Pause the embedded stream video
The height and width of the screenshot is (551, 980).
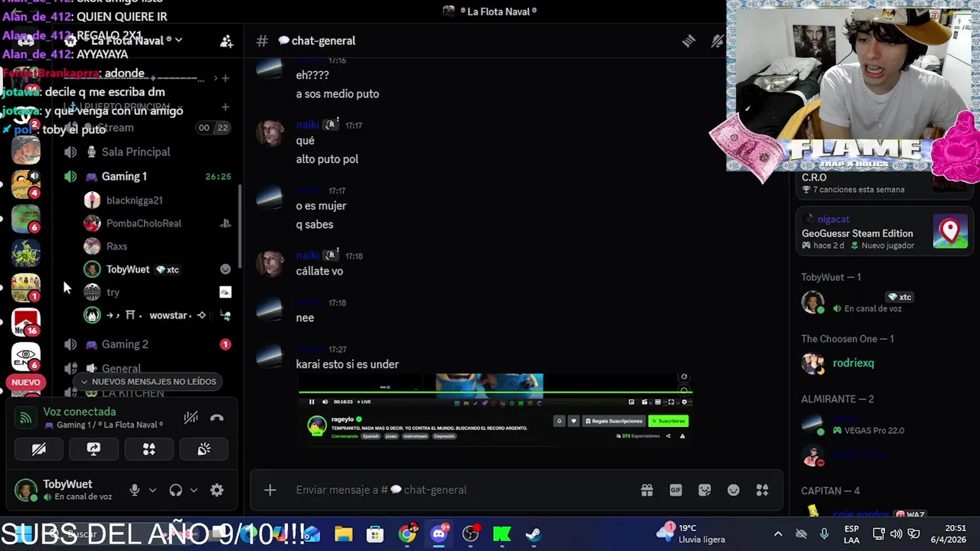click(312, 402)
